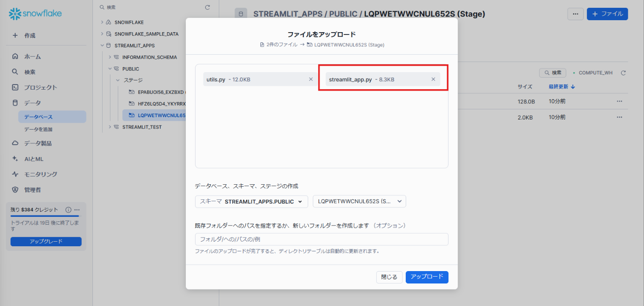Click the home icon in sidebar
644x306 pixels.
[15, 57]
